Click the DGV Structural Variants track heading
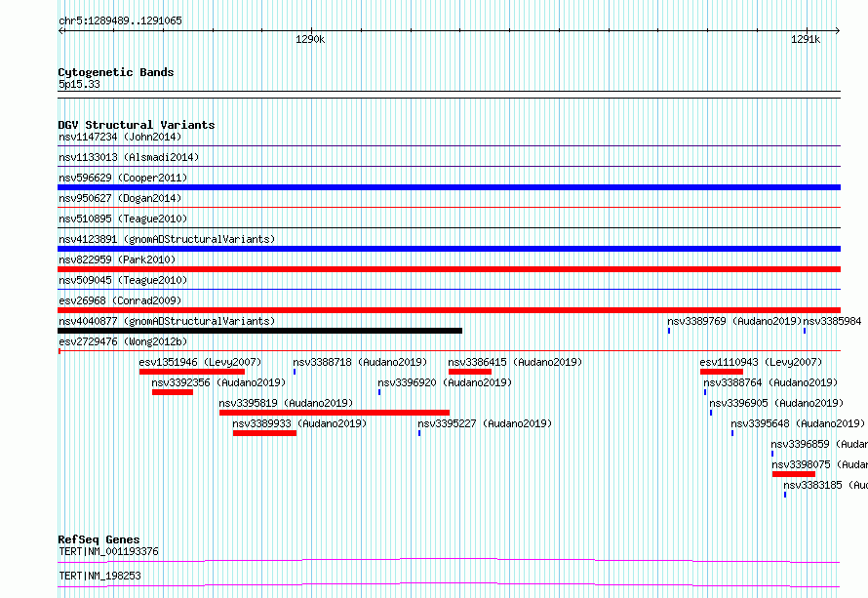Screen dimensions: 868x598 (137, 125)
